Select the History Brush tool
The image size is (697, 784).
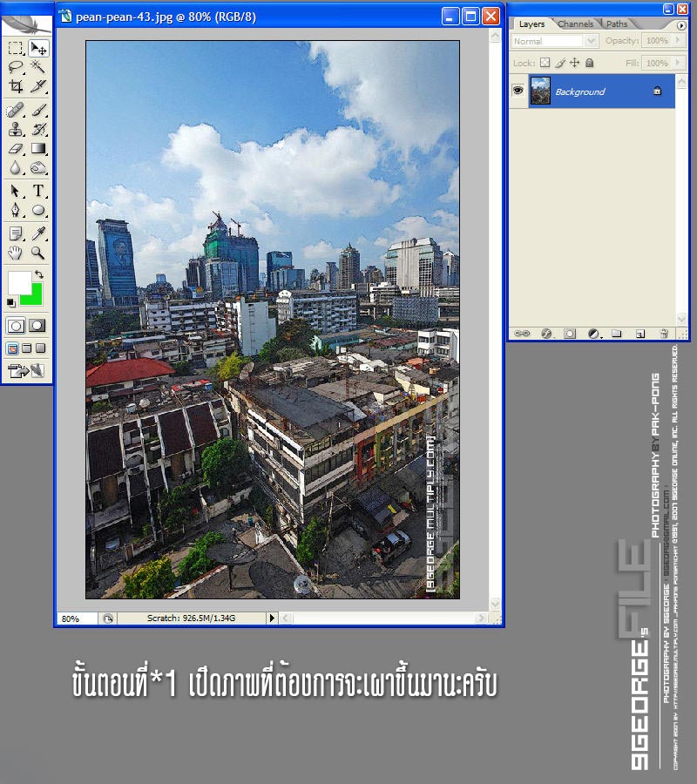click(x=38, y=129)
